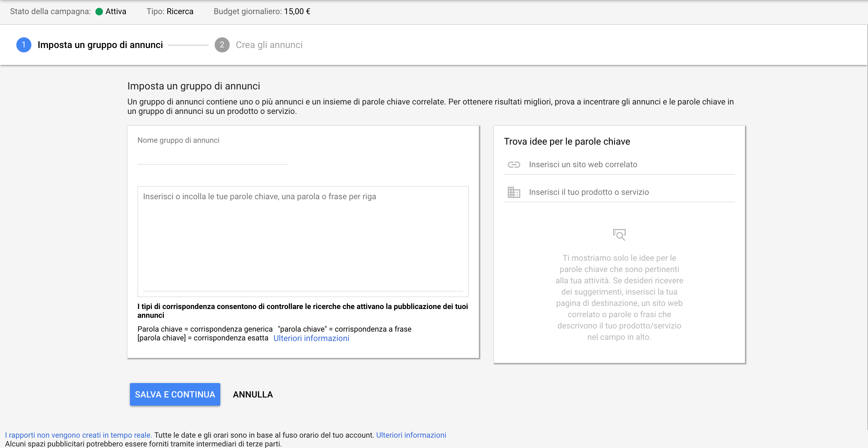
Task: Open 'I rapporti non vengono creati in tempo reale' link
Action: [78, 435]
